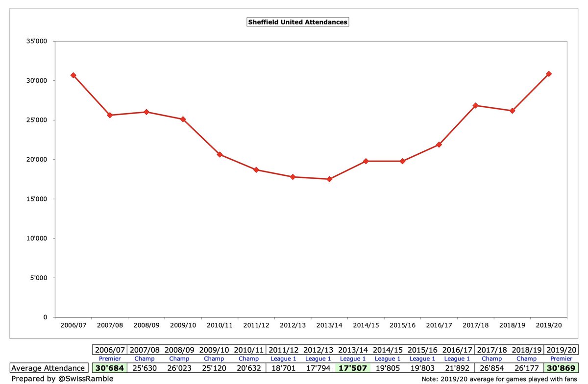The width and height of the screenshot is (588, 384).
Task: Select the 2014/15 season header in the table
Action: (x=387, y=350)
